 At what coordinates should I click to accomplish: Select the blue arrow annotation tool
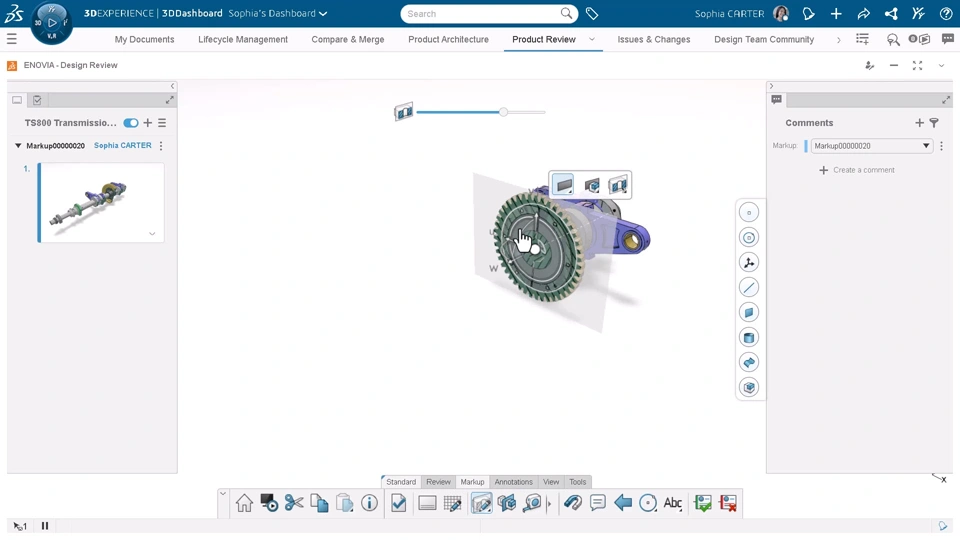click(623, 503)
